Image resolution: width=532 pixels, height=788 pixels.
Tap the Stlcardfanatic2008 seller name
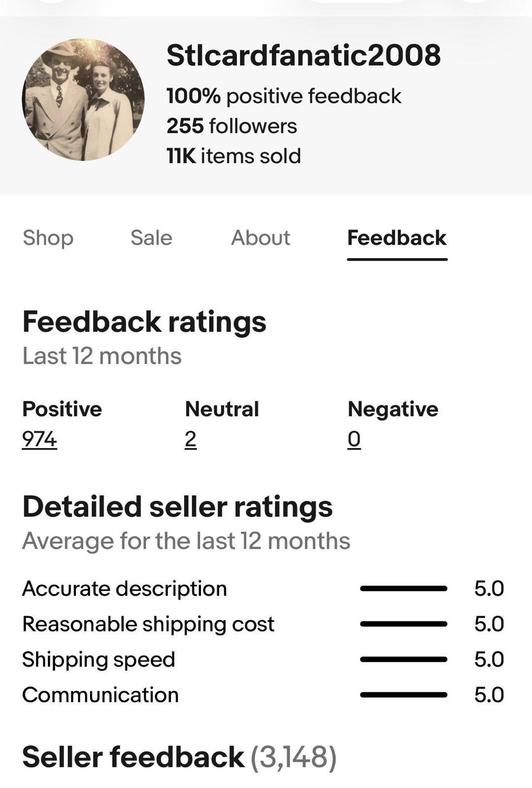coord(303,55)
